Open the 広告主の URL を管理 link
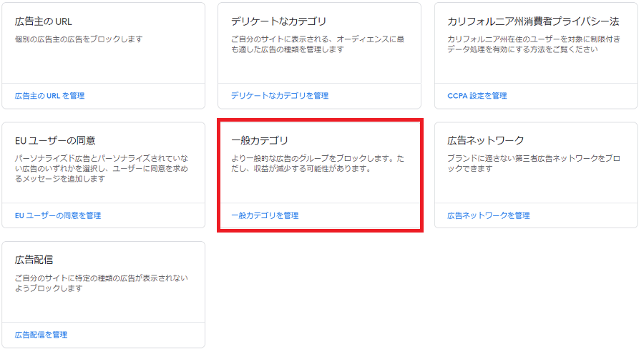The width and height of the screenshot is (644, 352). pyautogui.click(x=49, y=96)
